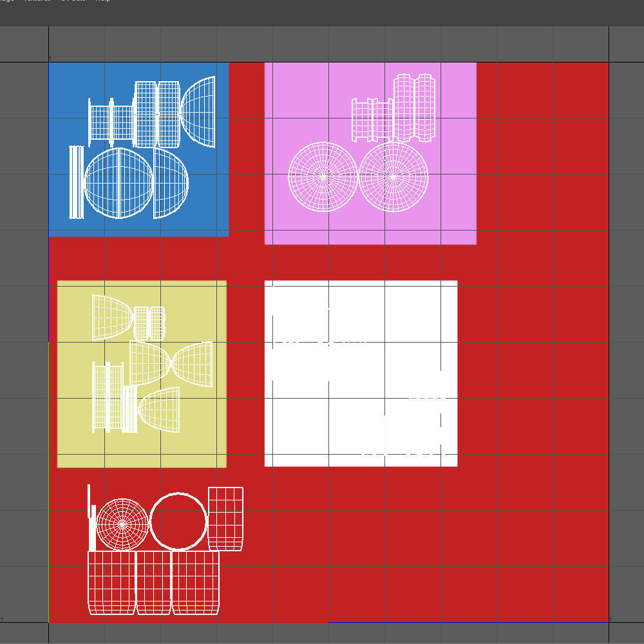Select the bottom-left barrel grid shell on red
Viewport: 644px width, 644px height.
[111, 583]
